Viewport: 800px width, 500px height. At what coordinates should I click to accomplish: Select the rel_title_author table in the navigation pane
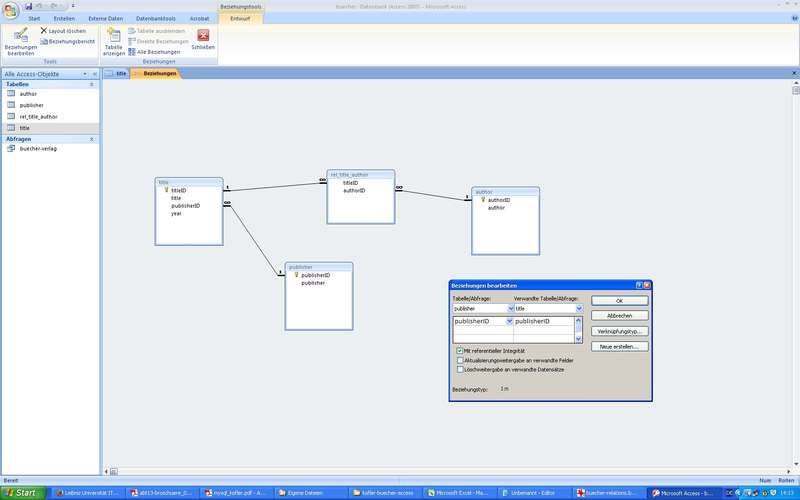point(38,116)
